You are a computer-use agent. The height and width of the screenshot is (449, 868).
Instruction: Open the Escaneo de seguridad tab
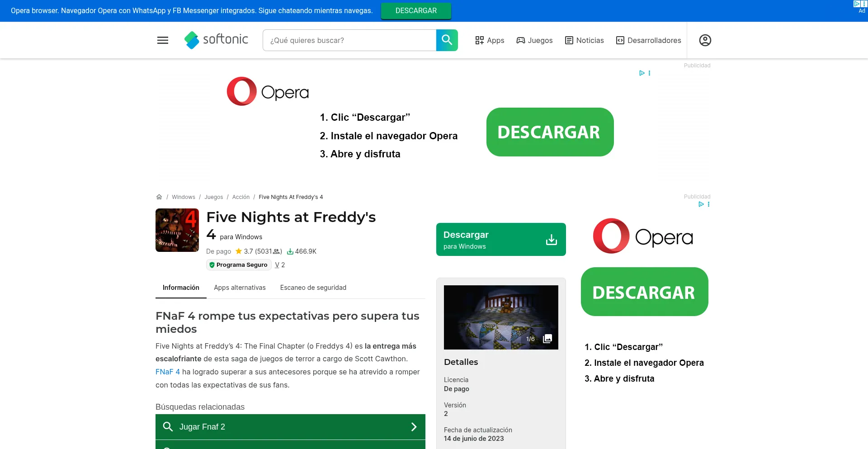click(x=313, y=287)
